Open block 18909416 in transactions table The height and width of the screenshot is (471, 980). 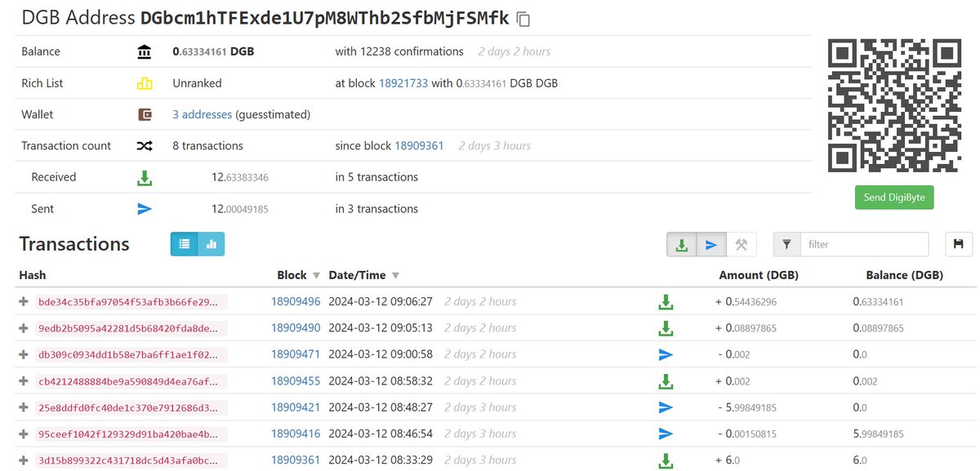296,433
